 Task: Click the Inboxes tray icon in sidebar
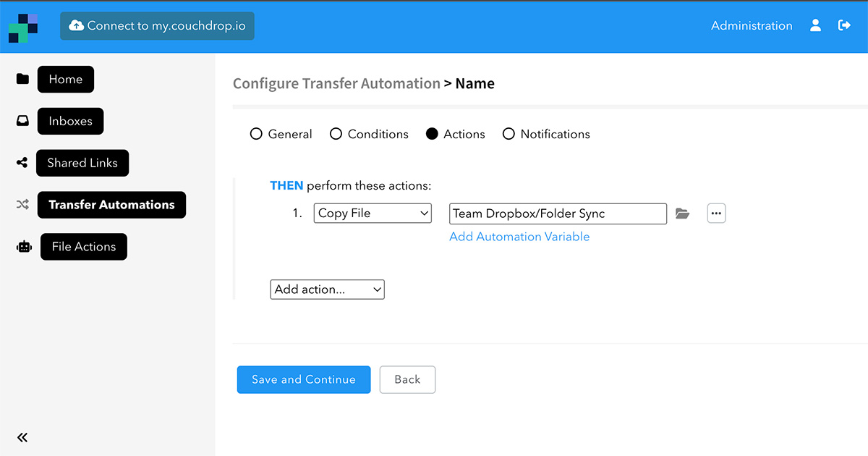point(22,121)
